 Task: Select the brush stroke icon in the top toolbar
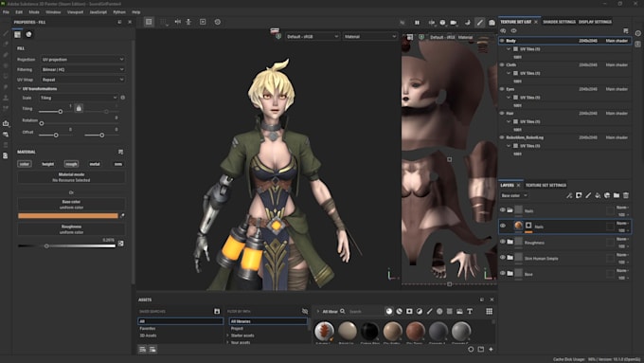(480, 23)
